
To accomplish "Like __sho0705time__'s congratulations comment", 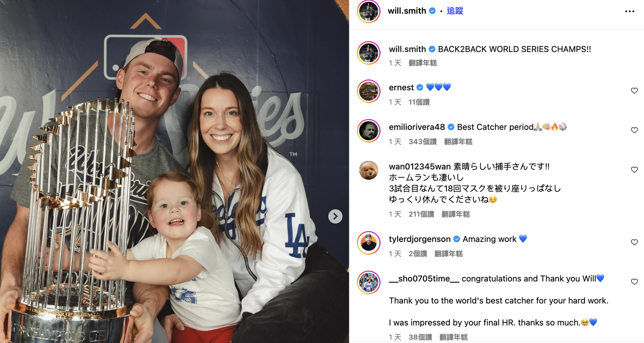I will [634, 281].
